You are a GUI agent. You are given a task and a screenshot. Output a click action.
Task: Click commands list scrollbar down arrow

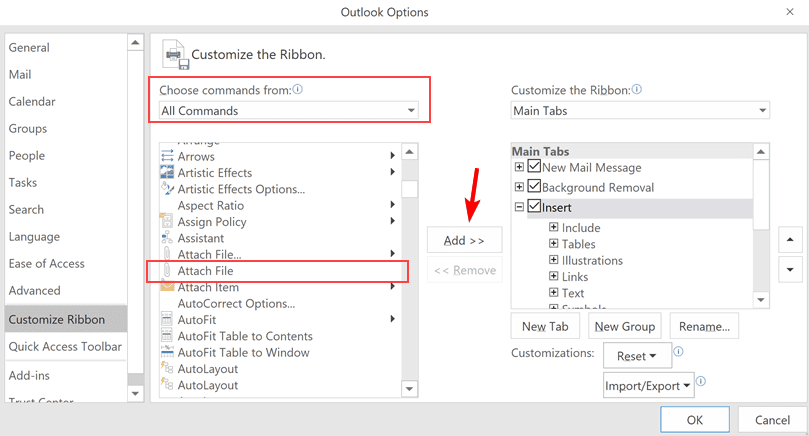tap(410, 389)
